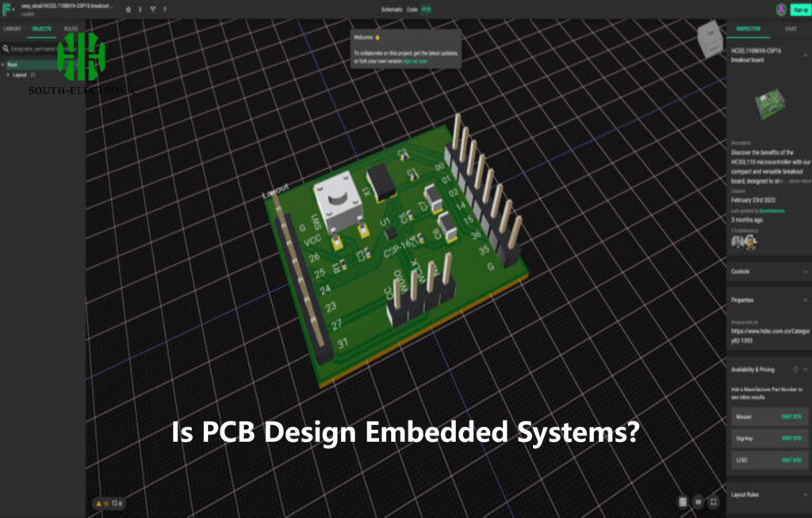Fork the project using the fork icon
The width and height of the screenshot is (812, 518).
153,10
